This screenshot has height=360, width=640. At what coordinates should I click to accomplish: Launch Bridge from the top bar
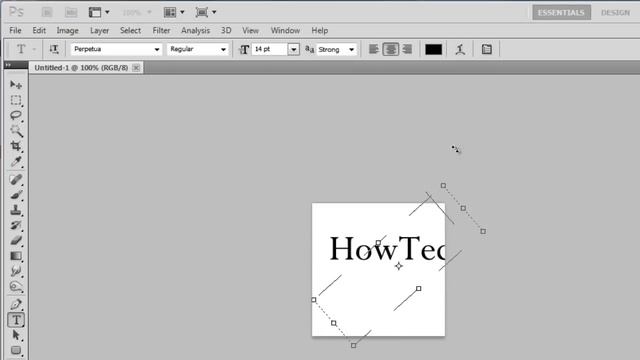47,12
